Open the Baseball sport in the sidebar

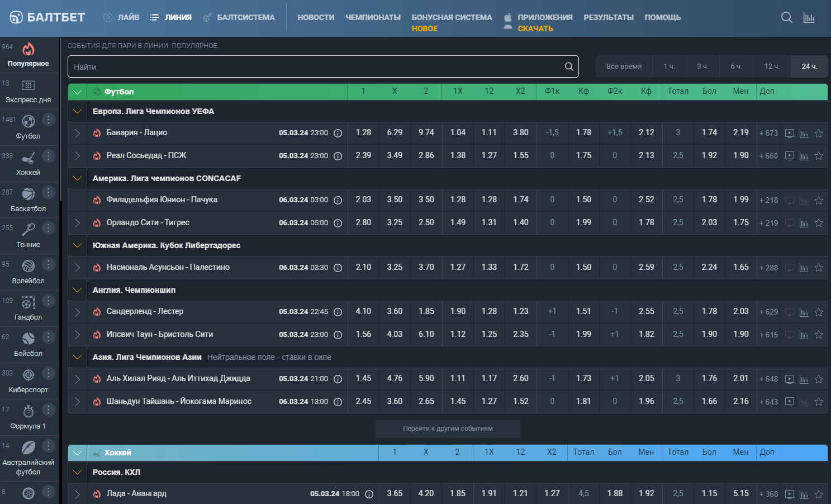28,344
